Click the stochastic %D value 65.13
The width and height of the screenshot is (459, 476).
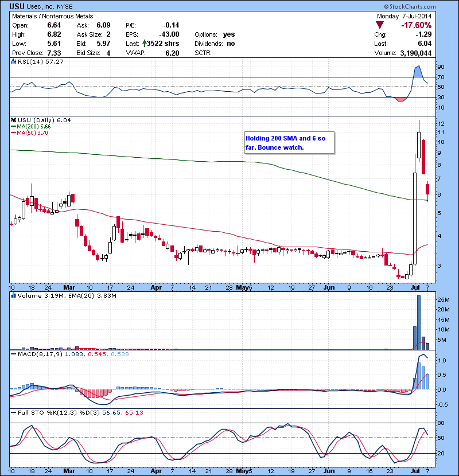click(134, 412)
